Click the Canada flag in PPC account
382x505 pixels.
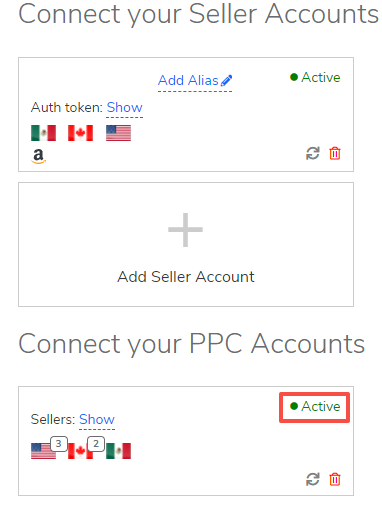pos(80,451)
